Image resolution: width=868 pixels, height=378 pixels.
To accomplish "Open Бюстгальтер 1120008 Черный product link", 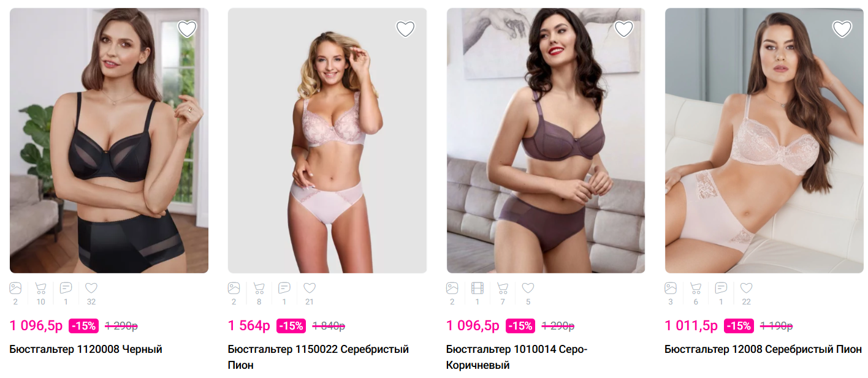I will pyautogui.click(x=86, y=350).
